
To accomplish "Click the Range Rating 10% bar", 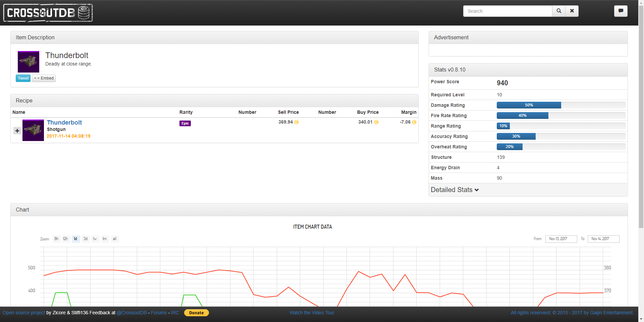I will coord(503,126).
